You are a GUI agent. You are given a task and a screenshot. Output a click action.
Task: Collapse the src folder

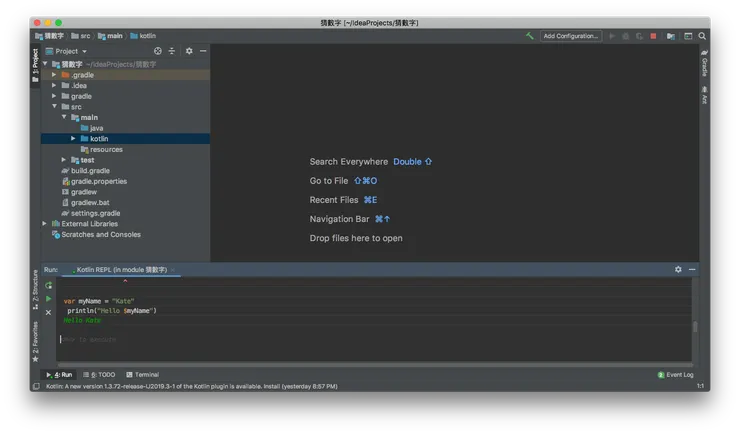(54, 106)
